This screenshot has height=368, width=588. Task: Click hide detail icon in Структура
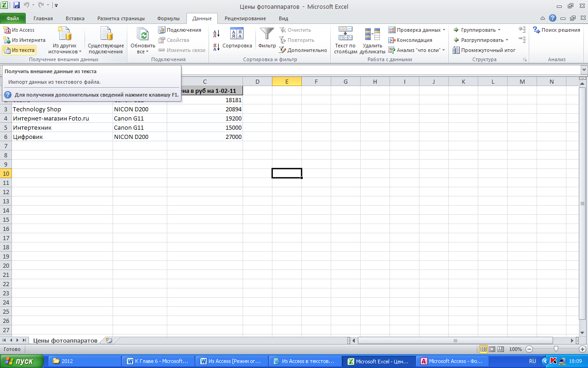(522, 40)
